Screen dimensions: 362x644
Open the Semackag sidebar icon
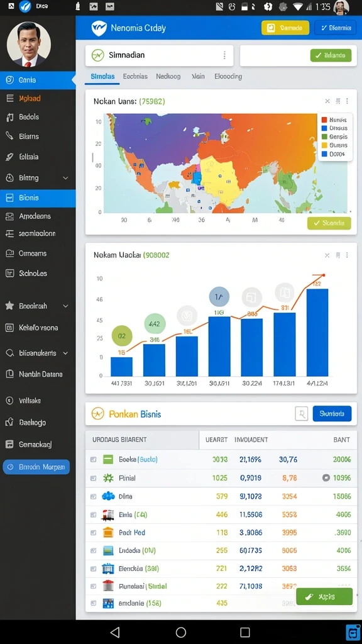pos(10,444)
